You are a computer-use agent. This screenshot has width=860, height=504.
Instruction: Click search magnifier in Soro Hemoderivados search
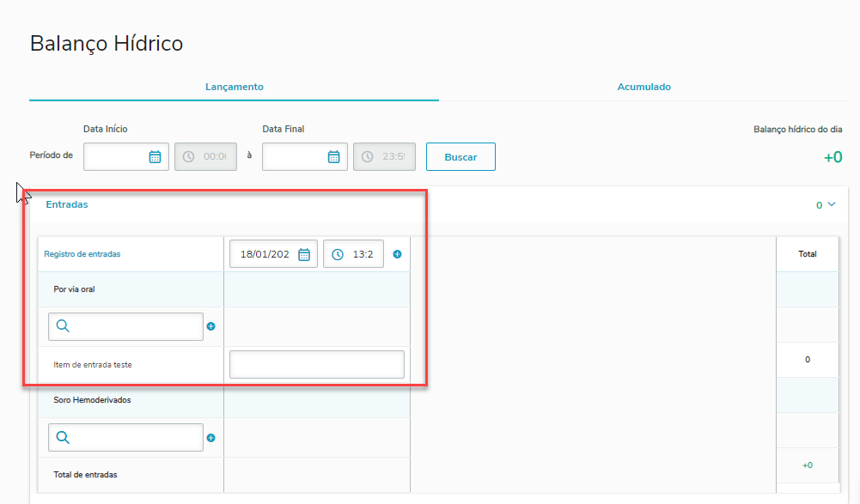click(63, 438)
